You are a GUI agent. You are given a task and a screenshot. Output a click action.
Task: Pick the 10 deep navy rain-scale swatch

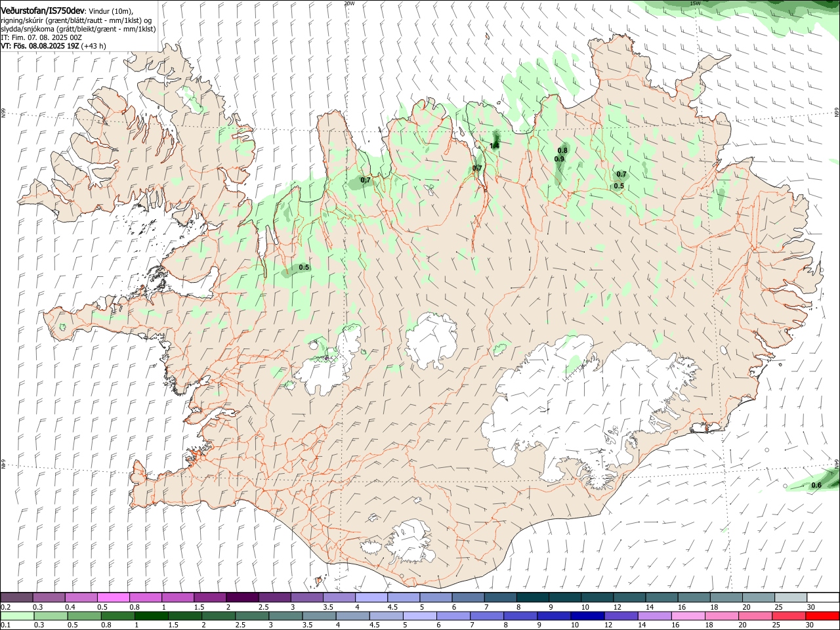[587, 616]
